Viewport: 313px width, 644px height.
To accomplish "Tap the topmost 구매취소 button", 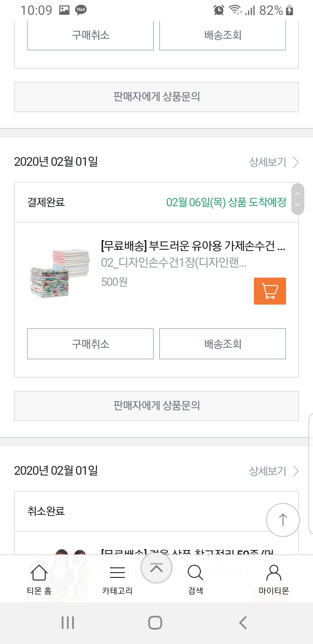I will click(x=90, y=35).
